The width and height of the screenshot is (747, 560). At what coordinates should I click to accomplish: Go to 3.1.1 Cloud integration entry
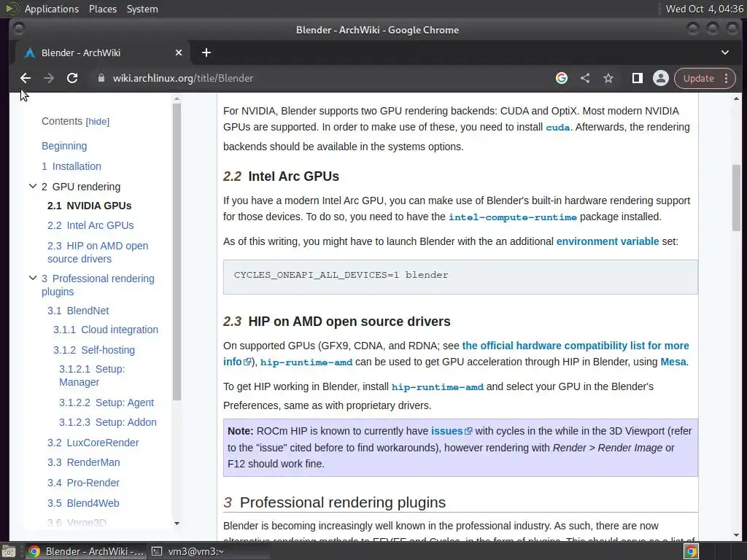[x=106, y=330]
